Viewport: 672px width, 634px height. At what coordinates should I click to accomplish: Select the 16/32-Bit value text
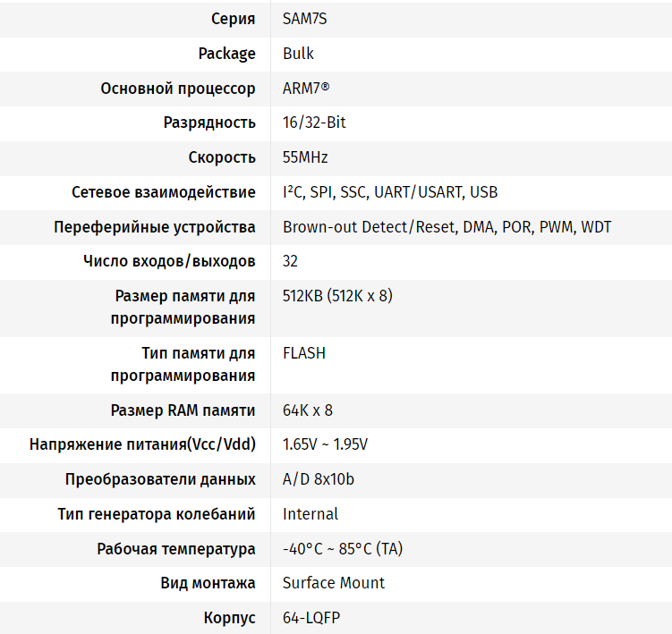click(x=314, y=123)
